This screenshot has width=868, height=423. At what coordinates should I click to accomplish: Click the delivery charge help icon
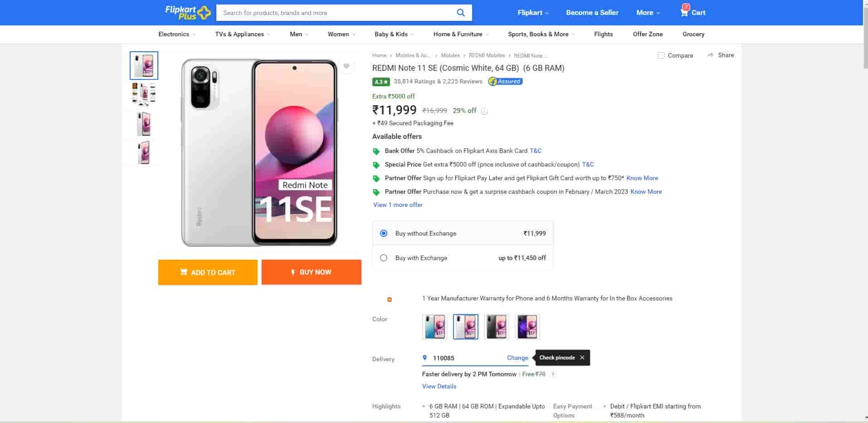click(x=553, y=374)
